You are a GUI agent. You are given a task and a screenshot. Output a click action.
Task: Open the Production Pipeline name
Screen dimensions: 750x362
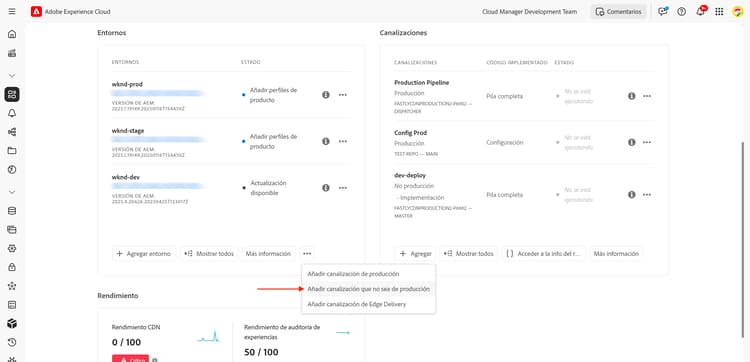[422, 82]
